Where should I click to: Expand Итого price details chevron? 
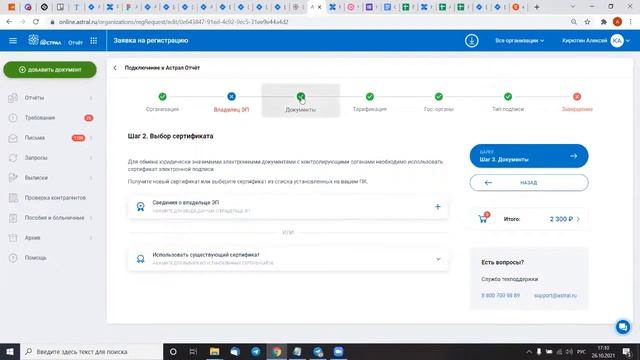click(x=578, y=219)
